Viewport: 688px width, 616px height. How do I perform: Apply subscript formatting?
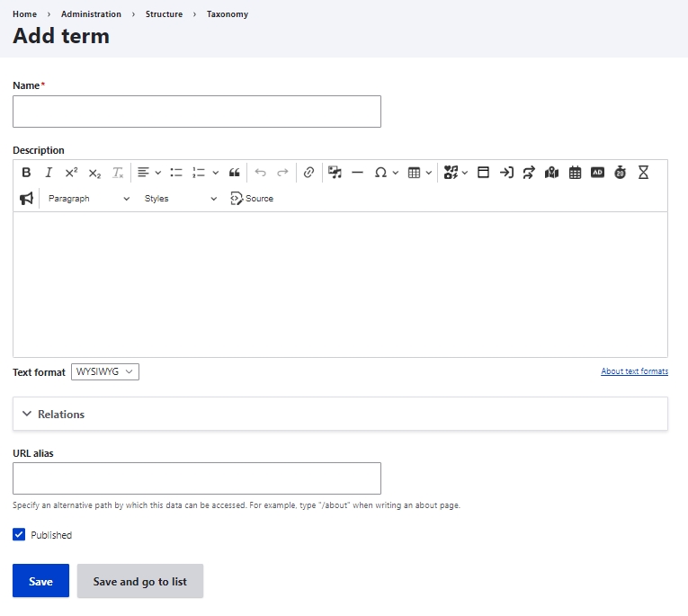pyautogui.click(x=94, y=173)
